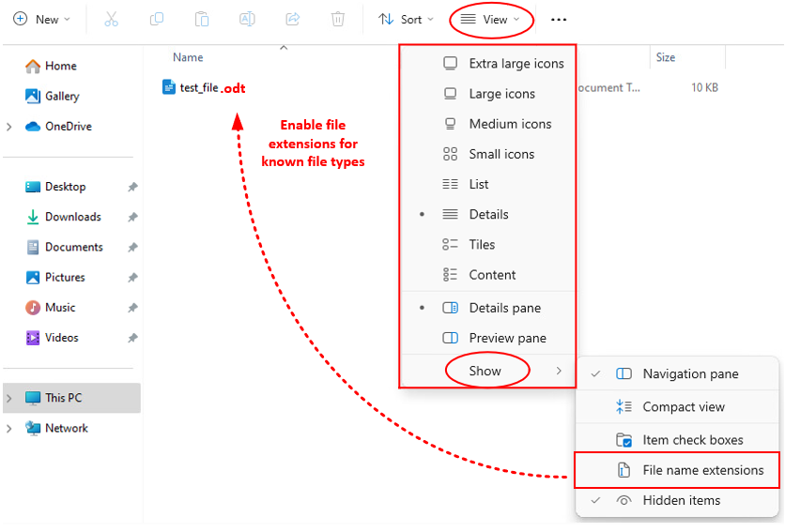
Task: Choose Tiles view layout
Action: pyautogui.click(x=488, y=244)
